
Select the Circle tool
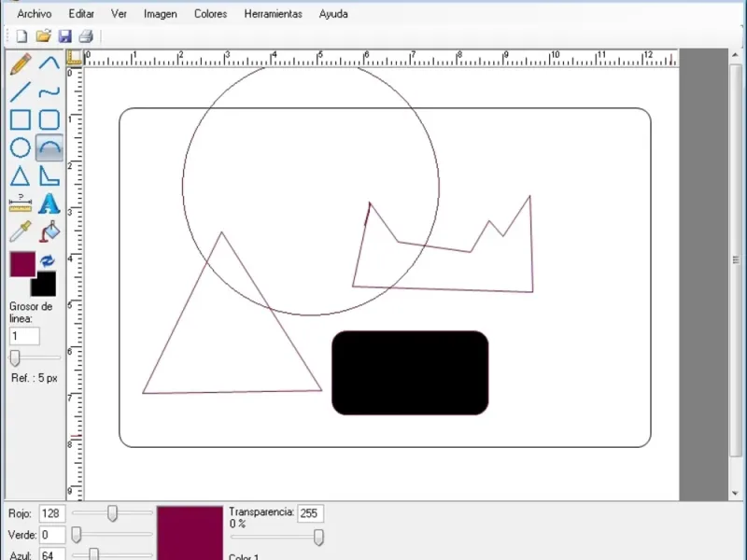click(21, 147)
